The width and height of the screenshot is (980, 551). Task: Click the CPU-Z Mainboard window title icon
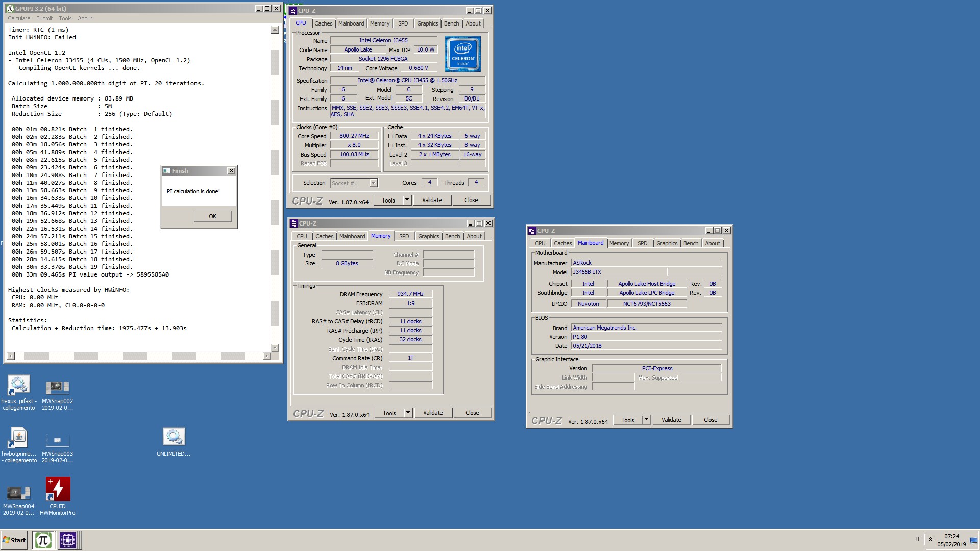point(532,231)
